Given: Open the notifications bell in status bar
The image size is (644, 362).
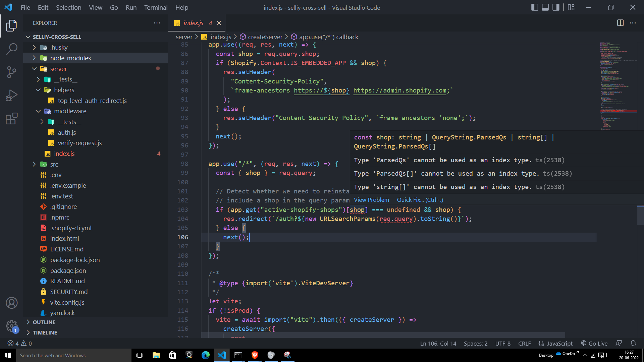Looking at the screenshot, I should point(633,343).
